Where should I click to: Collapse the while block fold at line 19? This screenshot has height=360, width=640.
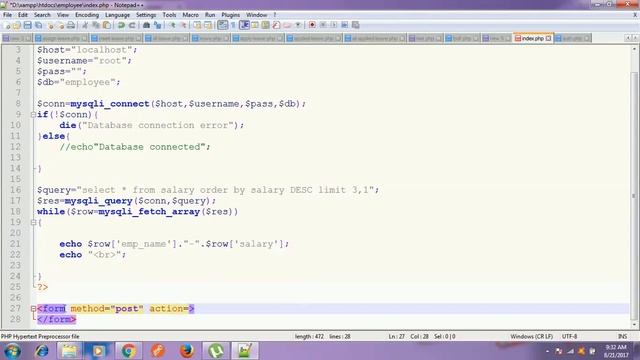coord(33,222)
